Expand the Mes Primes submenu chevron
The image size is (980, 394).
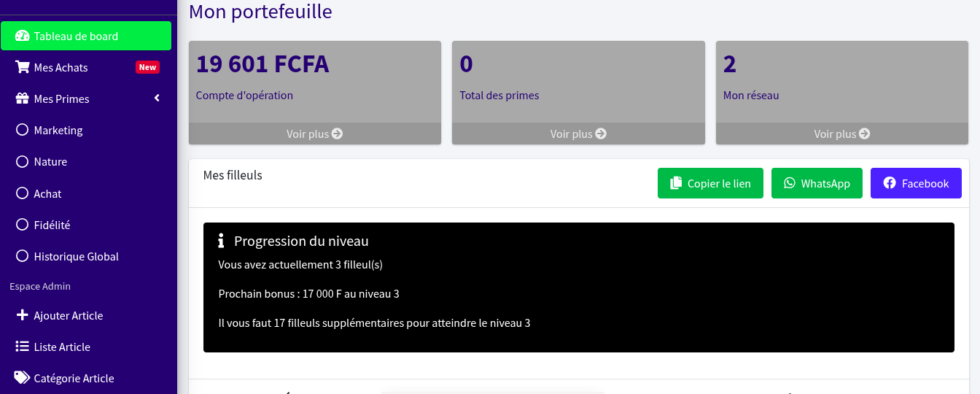coord(157,98)
